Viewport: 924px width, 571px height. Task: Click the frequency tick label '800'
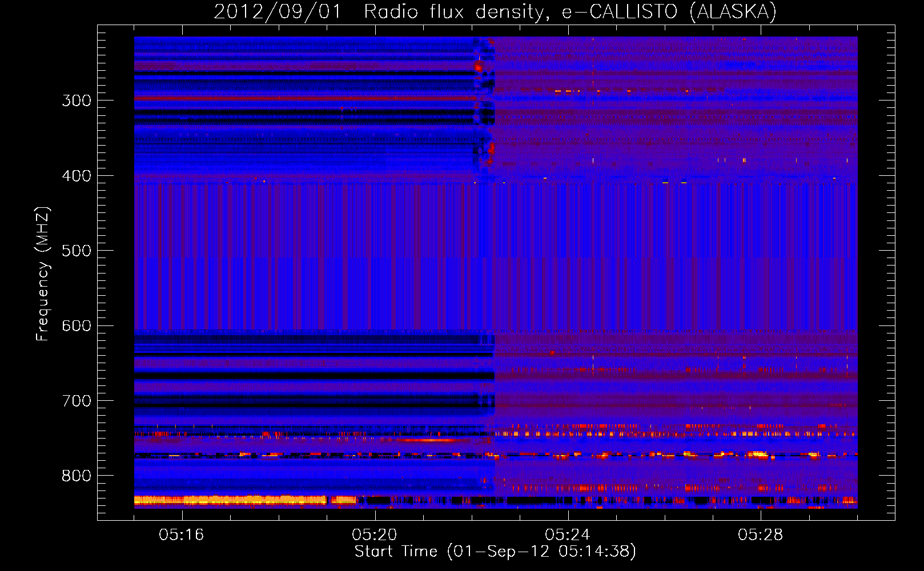pyautogui.click(x=77, y=476)
